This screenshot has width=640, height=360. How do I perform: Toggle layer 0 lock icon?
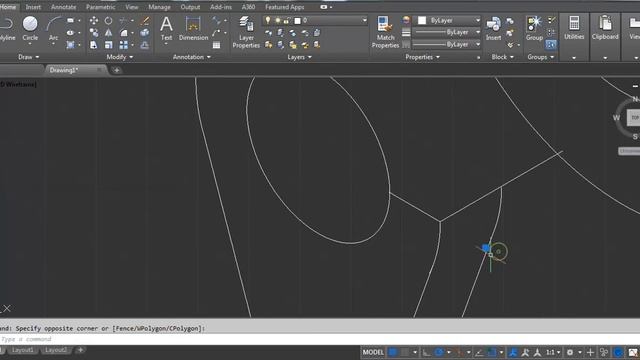coord(287,20)
